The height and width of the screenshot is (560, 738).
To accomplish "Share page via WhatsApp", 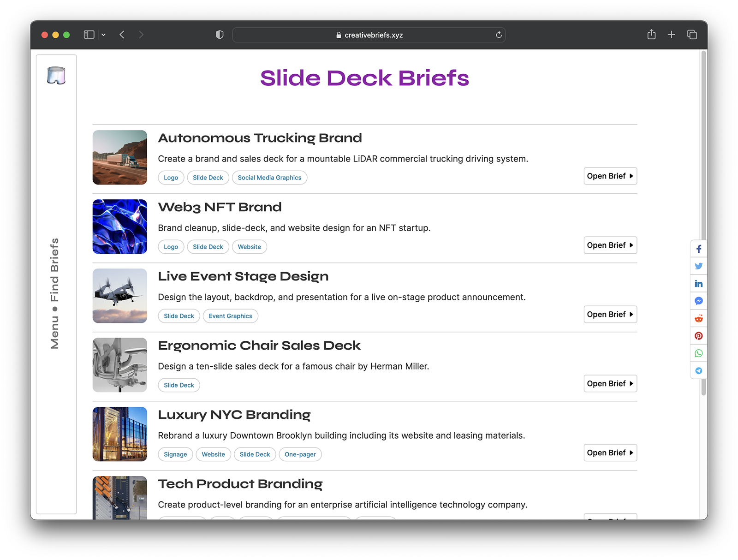I will point(699,353).
